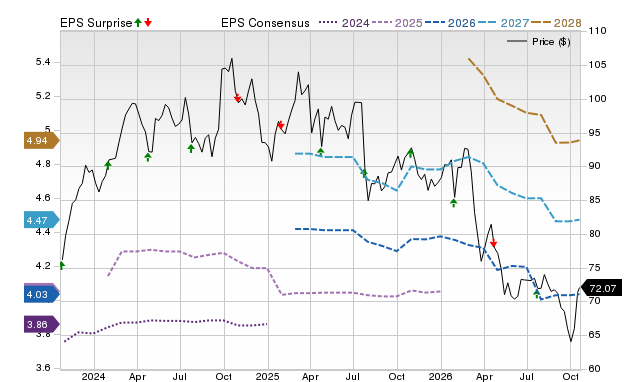Click the Apr axis label following 2024
This screenshot has width=640, height=382.
coord(137,376)
